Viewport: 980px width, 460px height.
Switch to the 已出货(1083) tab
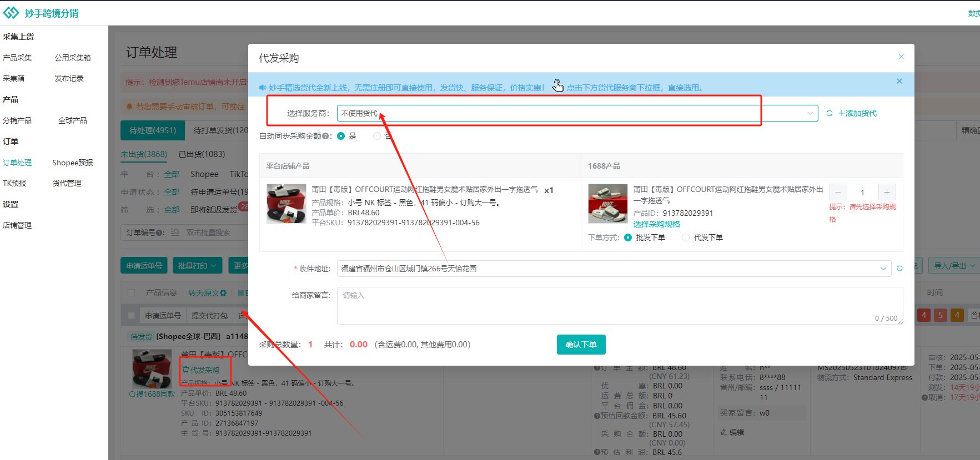202,154
